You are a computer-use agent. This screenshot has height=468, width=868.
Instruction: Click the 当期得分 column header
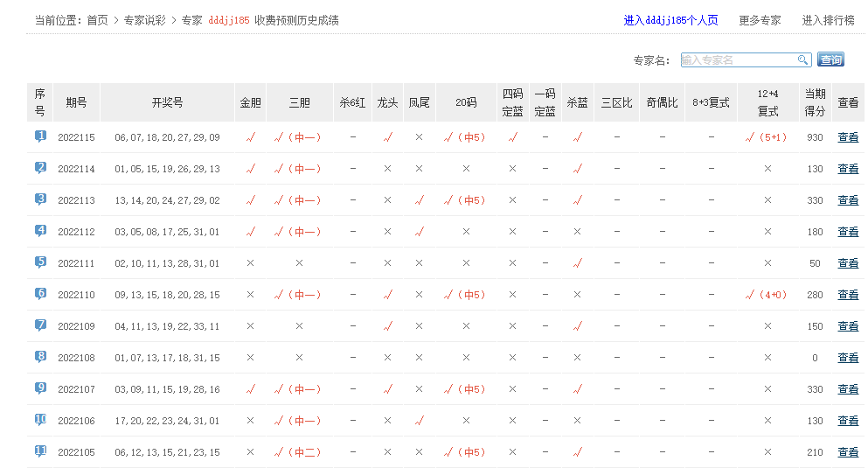pyautogui.click(x=815, y=102)
